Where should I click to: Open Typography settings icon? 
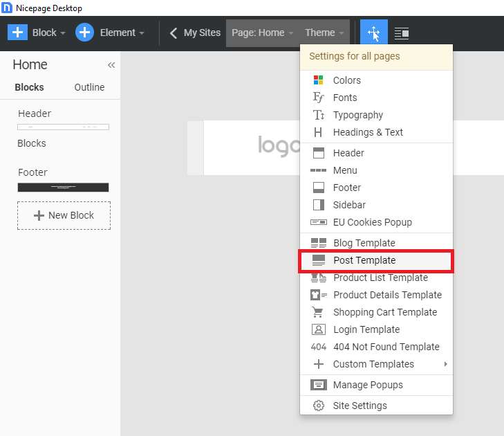pos(318,115)
